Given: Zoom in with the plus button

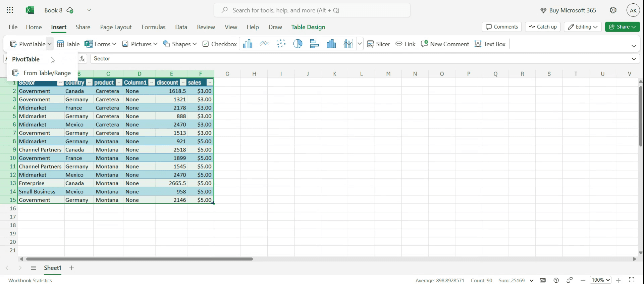Looking at the screenshot, I should [x=618, y=280].
